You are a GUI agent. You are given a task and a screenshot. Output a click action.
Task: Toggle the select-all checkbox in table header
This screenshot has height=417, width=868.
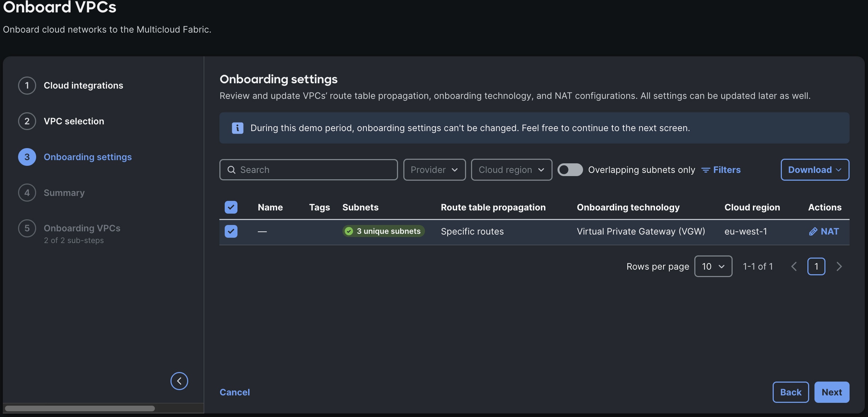[x=231, y=207]
